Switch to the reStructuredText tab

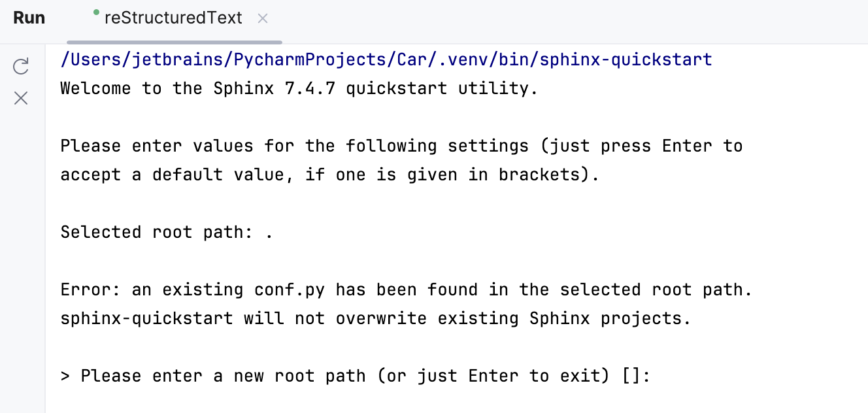pyautogui.click(x=173, y=18)
